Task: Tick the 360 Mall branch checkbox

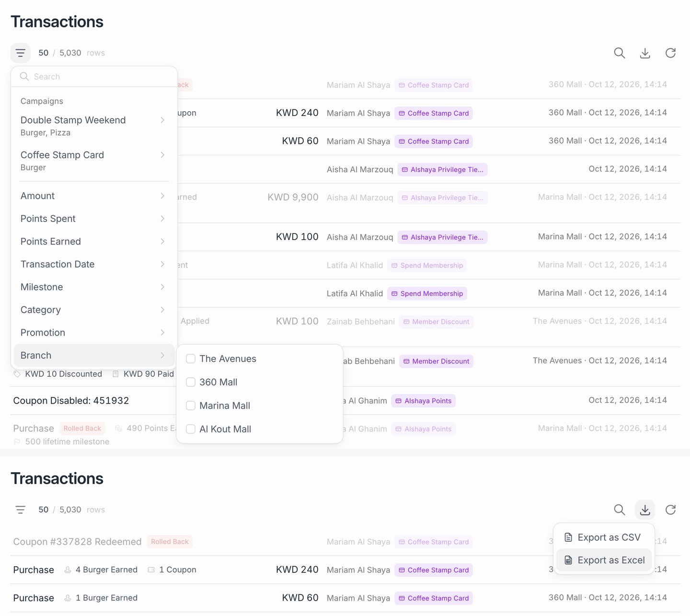Action: point(191,382)
